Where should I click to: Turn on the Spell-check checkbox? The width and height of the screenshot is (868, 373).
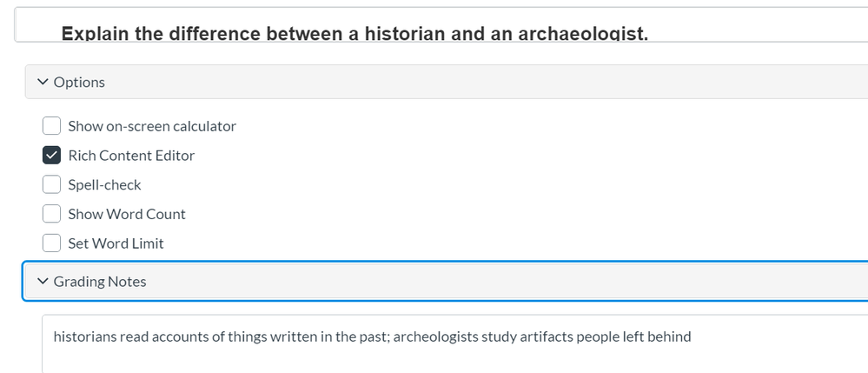[x=52, y=185]
